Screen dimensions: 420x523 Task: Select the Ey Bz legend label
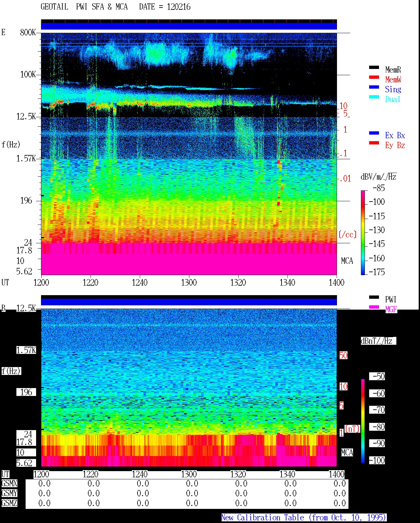pyautogui.click(x=395, y=145)
